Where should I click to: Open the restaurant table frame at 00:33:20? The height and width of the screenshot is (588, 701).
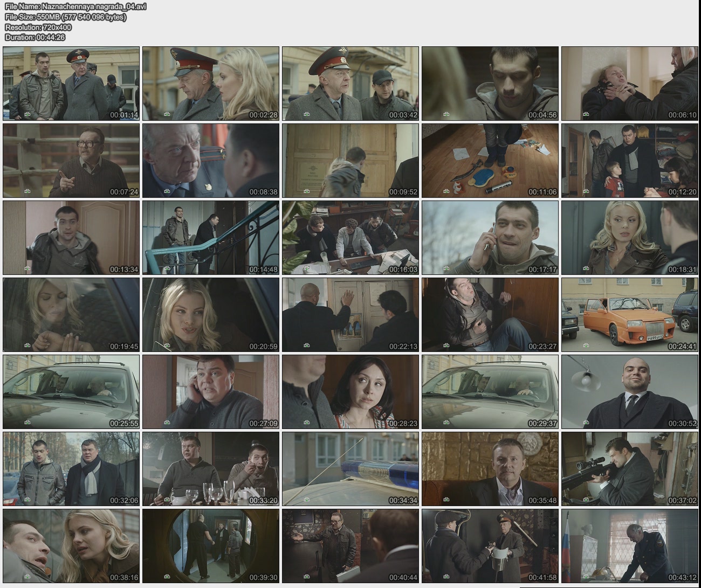[x=211, y=469]
